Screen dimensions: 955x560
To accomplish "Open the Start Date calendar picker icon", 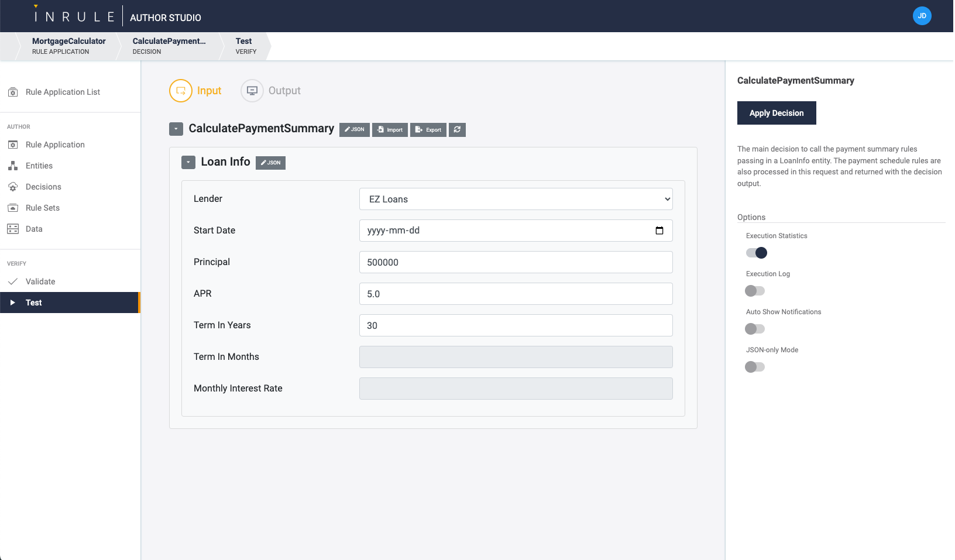I will click(x=659, y=231).
